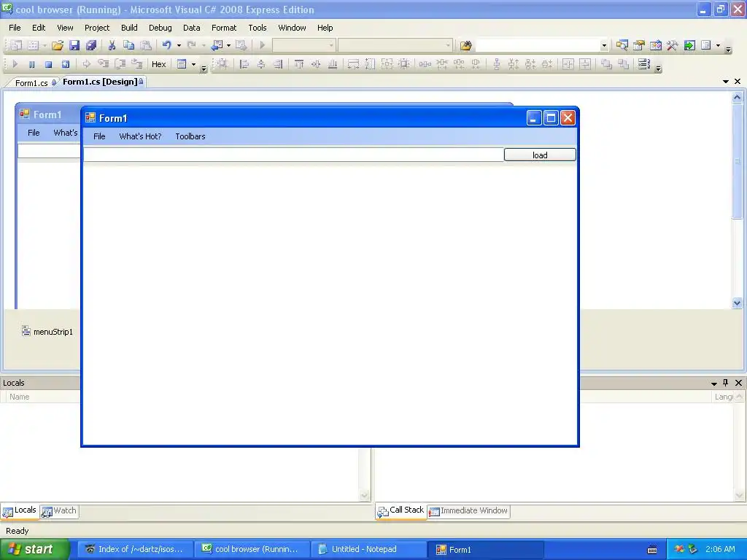Switch to the Form1.cs code tab

31,83
